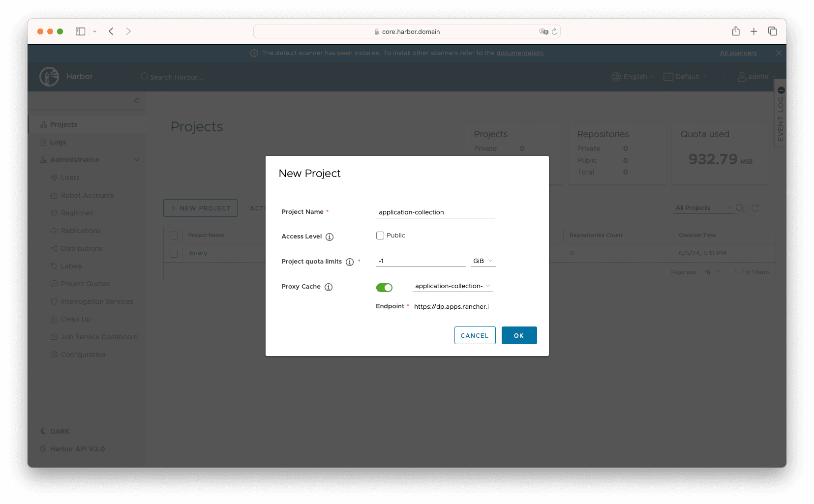Enable the Public access level checkbox
The image size is (814, 504).
pos(380,236)
